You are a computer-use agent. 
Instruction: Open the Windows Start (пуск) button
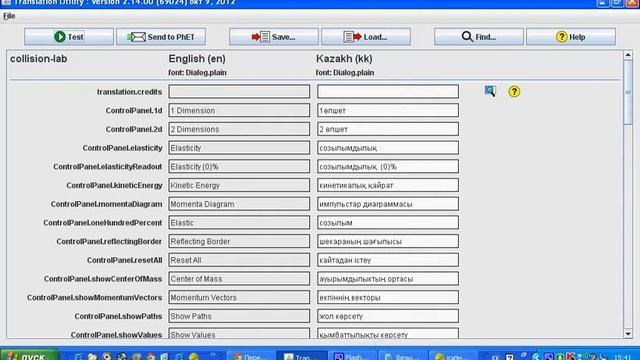29,355
